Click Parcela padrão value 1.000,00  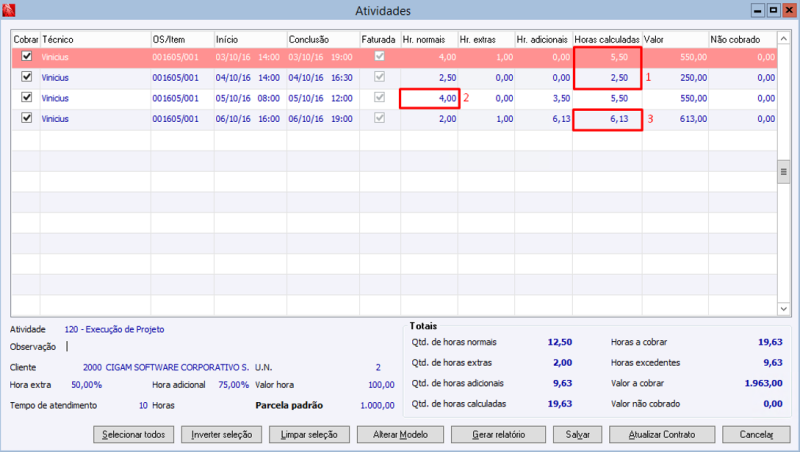pyautogui.click(x=377, y=406)
